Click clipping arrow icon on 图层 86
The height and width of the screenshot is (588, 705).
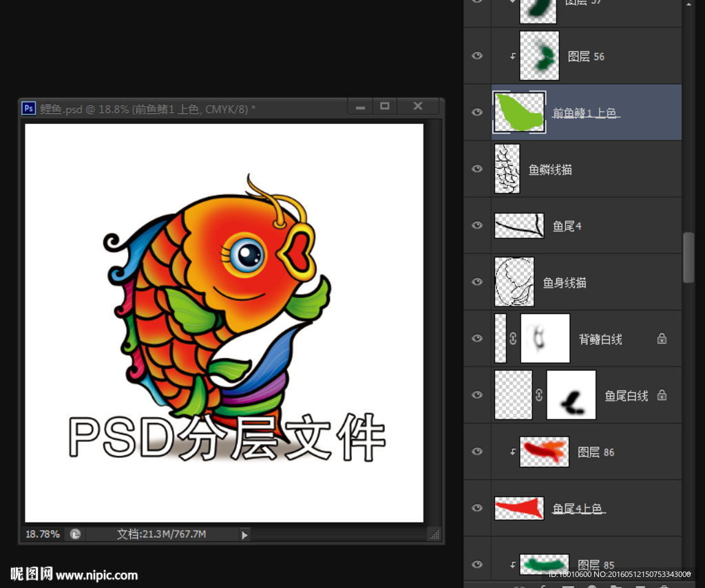point(512,452)
